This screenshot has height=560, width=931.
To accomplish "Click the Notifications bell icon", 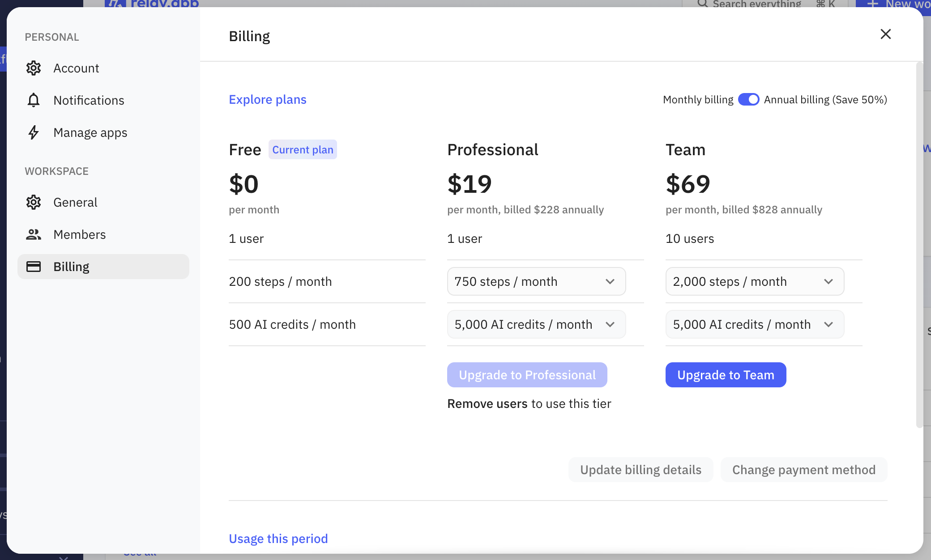I will pos(34,100).
